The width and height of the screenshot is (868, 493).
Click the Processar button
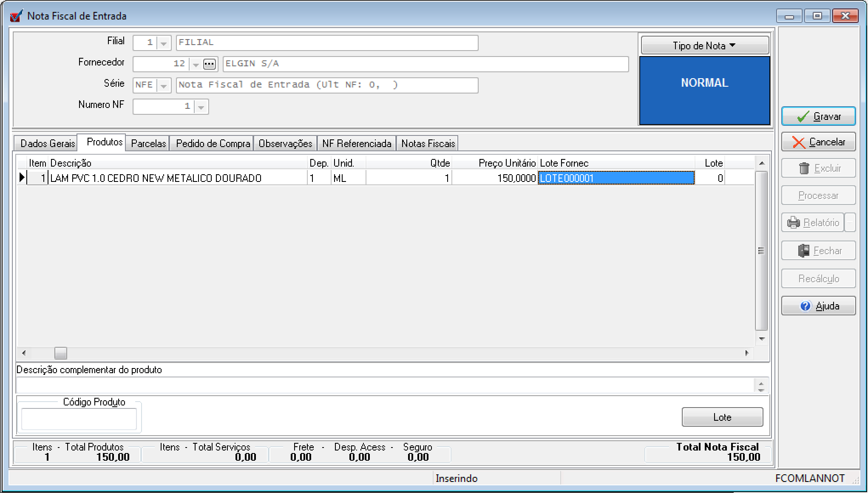818,195
